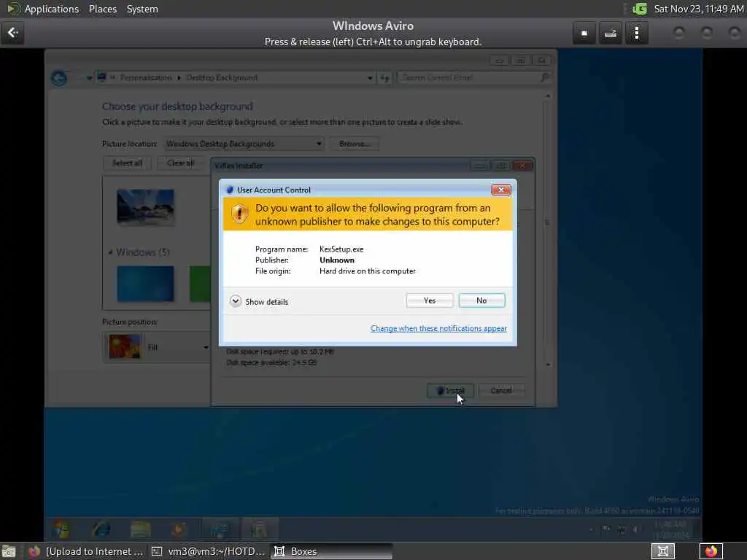
Task: Open the Boxes three-dot menu
Action: pyautogui.click(x=636, y=34)
